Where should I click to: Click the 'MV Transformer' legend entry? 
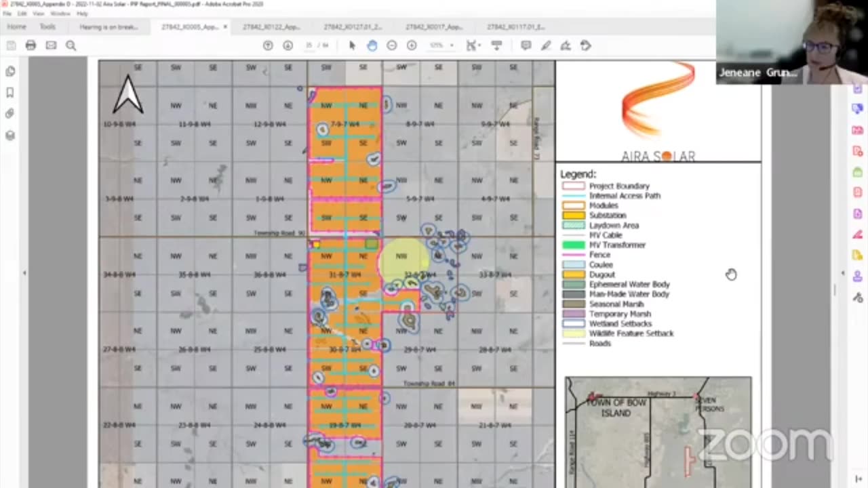(617, 245)
